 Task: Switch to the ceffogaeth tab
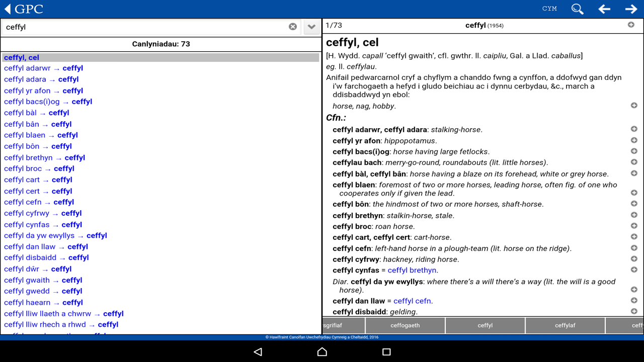point(405,325)
